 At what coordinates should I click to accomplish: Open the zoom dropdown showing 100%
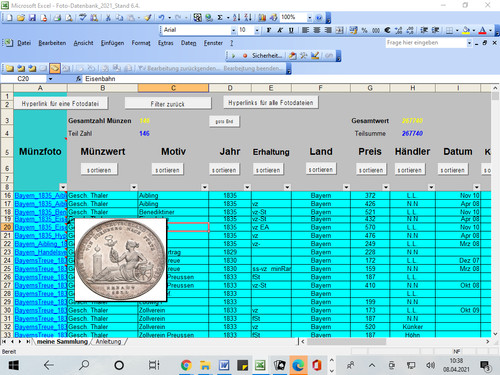(310, 18)
